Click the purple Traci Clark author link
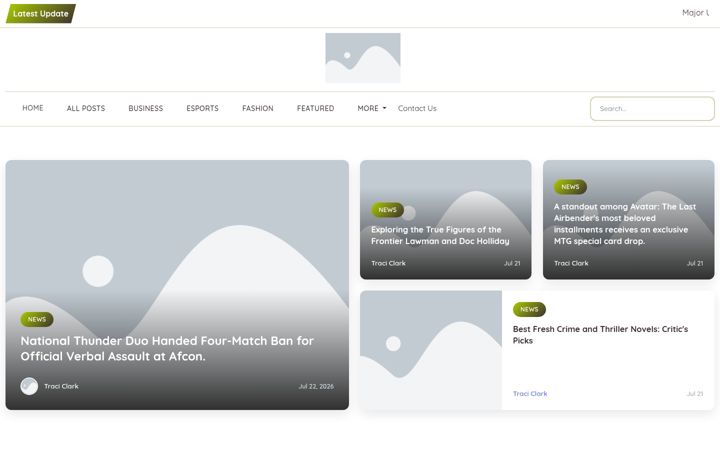720x450 pixels. 530,394
